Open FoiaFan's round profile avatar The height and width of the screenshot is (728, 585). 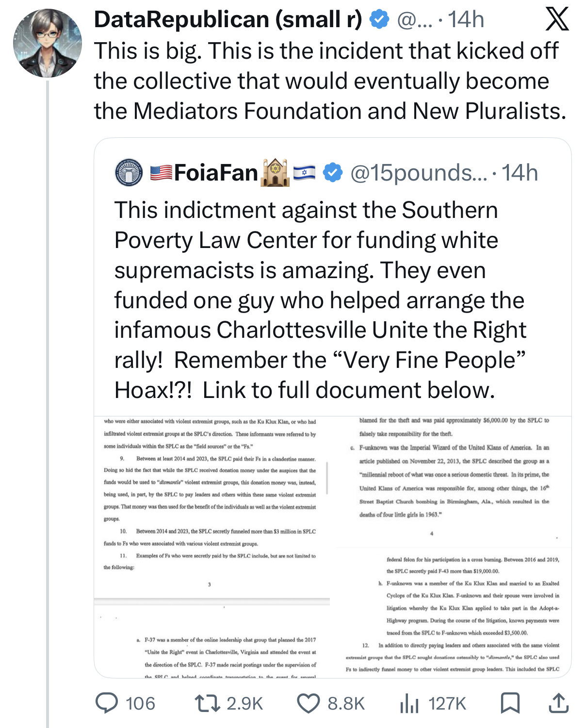[129, 173]
